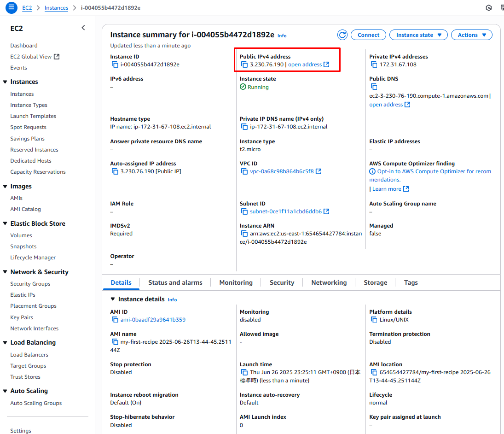Go to Security Groups in the sidebar
The width and height of the screenshot is (504, 434).
coord(30,284)
